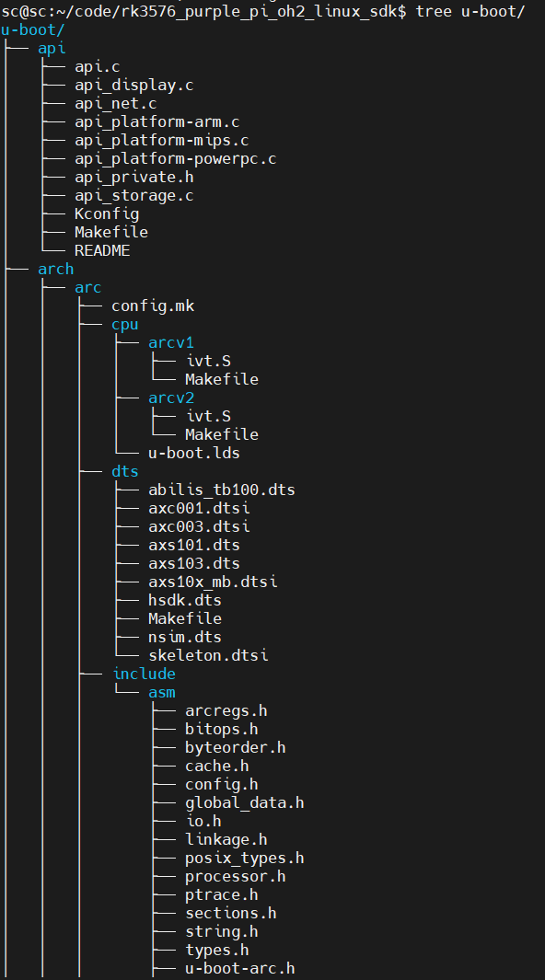Screen dimensions: 545x980
Task: Click the asm directory name
Action: pyautogui.click(x=161, y=693)
